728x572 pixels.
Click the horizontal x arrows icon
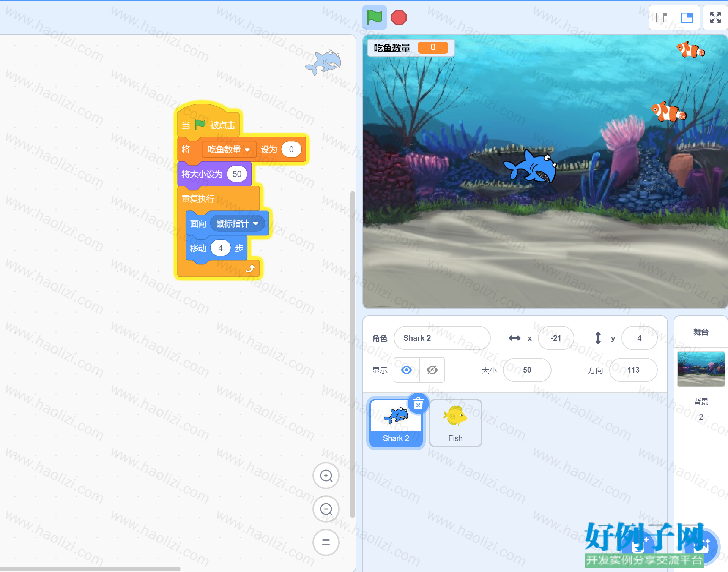[x=514, y=338]
